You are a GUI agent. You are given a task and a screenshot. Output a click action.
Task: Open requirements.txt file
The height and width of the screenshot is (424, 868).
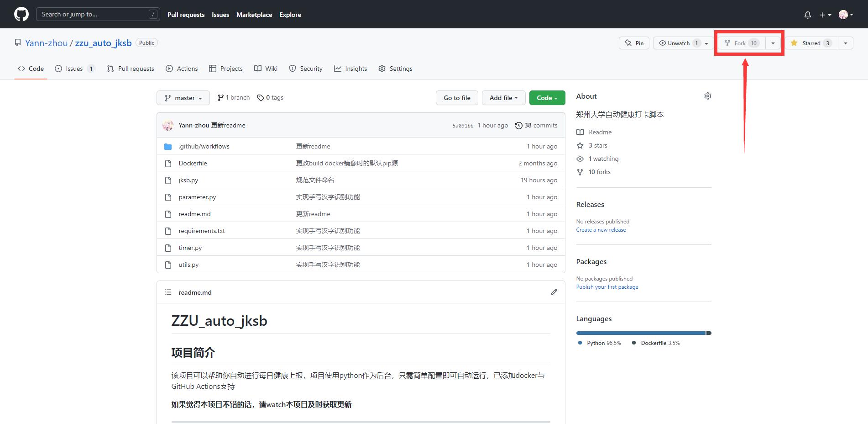[202, 231]
